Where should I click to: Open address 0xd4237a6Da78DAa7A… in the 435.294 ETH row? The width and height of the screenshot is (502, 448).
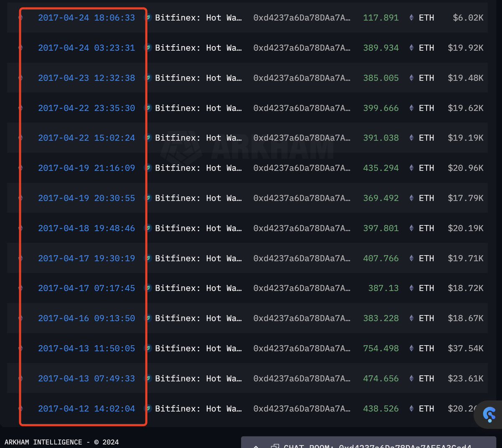302,168
